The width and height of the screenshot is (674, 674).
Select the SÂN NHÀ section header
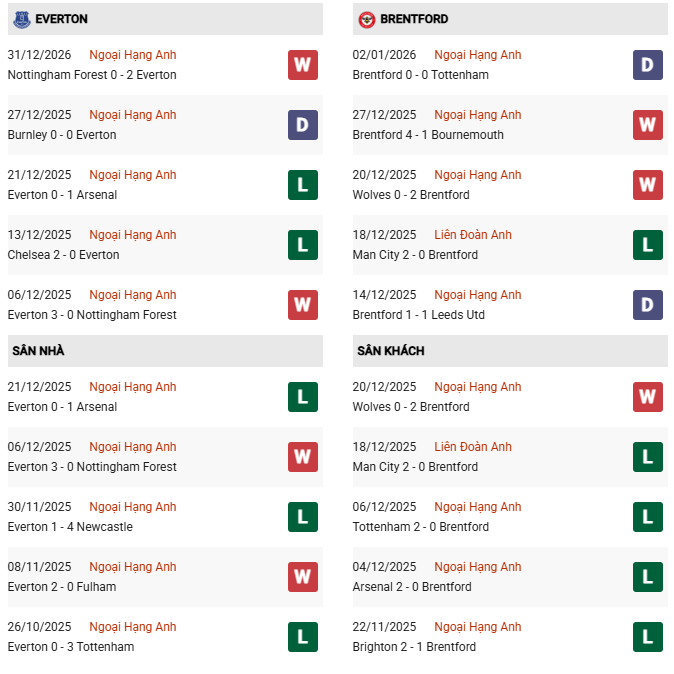[x=38, y=351]
